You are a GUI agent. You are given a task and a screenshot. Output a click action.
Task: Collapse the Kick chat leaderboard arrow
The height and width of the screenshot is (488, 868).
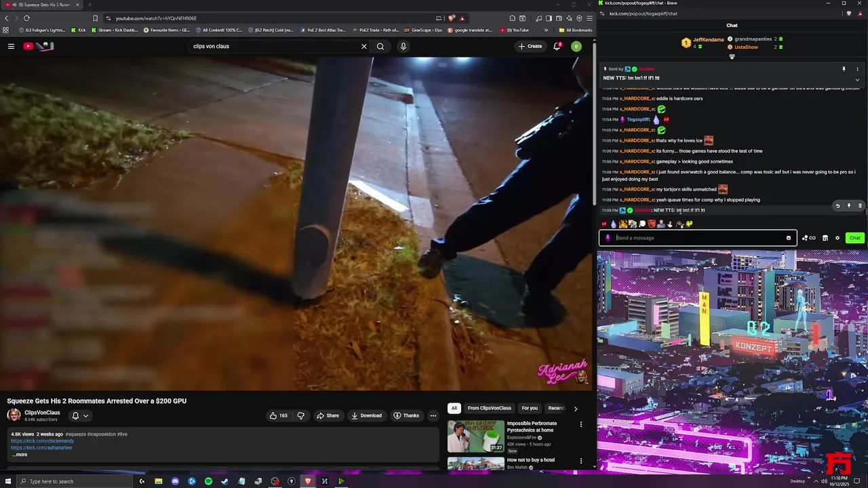tap(732, 57)
